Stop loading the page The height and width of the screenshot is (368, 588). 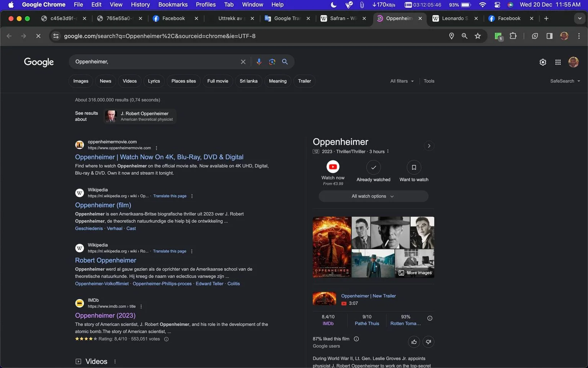(38, 36)
